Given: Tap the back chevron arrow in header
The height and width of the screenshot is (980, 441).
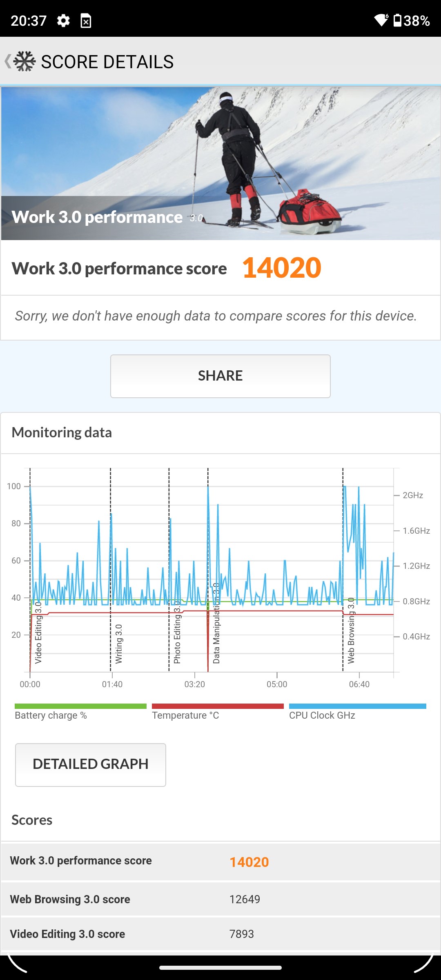Looking at the screenshot, I should coord(7,62).
